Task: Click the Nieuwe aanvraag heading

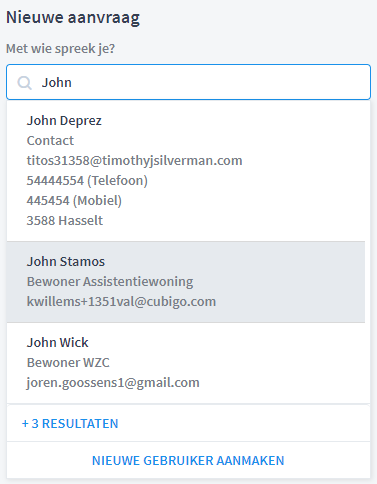Action: [73, 18]
